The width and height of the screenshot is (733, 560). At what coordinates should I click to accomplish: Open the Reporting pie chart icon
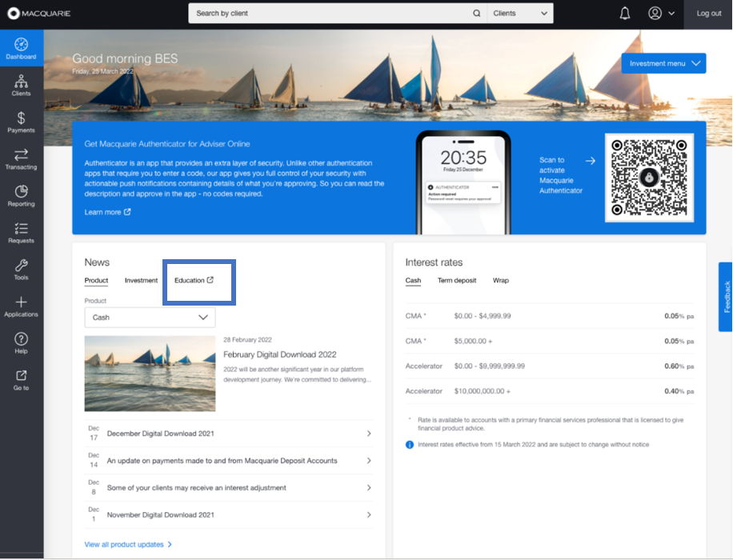pyautogui.click(x=21, y=195)
